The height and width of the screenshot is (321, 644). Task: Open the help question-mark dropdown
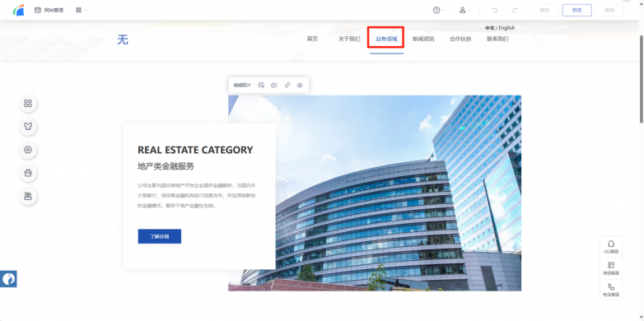tap(439, 10)
